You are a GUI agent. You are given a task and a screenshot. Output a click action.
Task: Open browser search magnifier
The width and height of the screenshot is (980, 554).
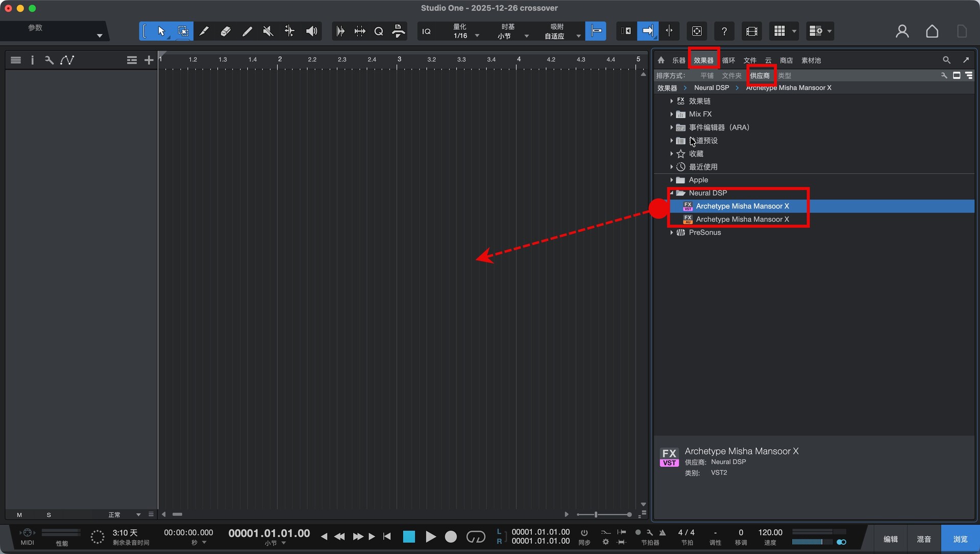coord(946,60)
